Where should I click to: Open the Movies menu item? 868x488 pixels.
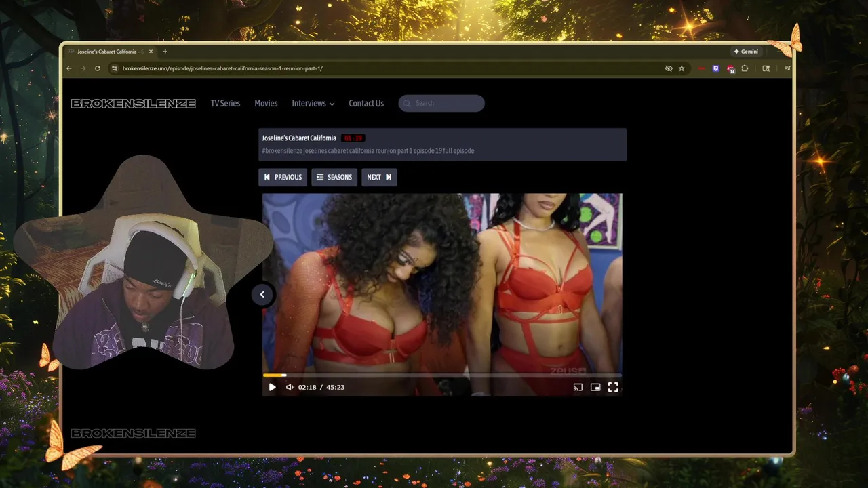[x=266, y=103]
